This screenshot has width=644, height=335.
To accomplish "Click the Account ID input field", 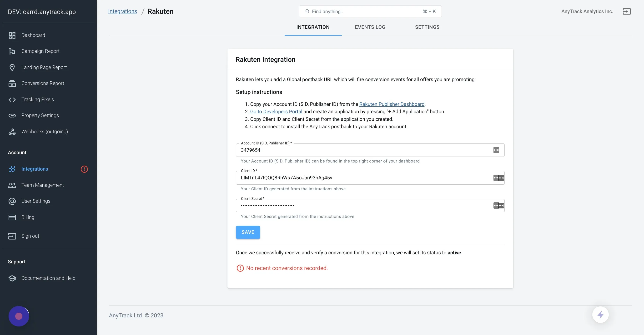I will point(370,150).
